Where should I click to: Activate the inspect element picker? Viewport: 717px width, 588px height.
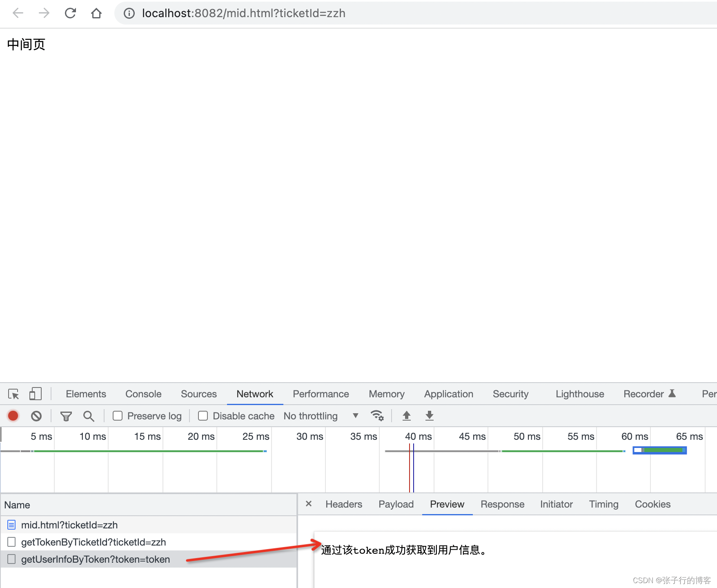click(13, 394)
